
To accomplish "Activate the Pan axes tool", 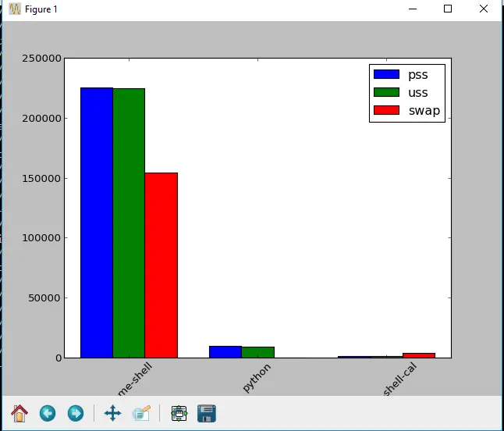I will [x=112, y=413].
